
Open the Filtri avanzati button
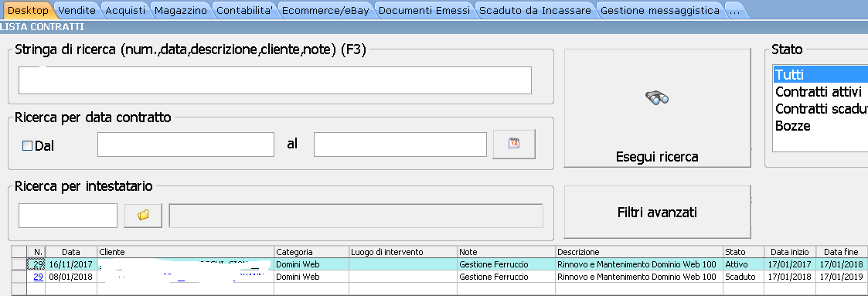[x=657, y=212]
